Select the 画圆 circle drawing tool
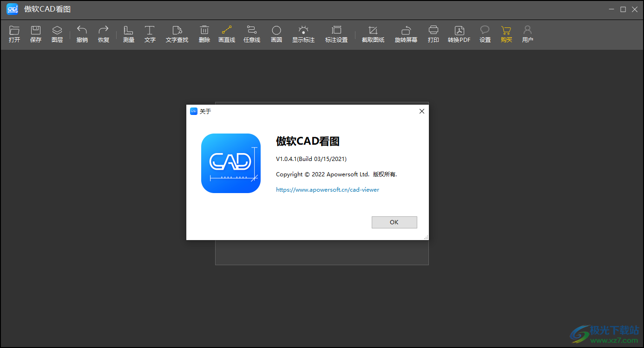Screen dimensions: 644x348 (276, 33)
